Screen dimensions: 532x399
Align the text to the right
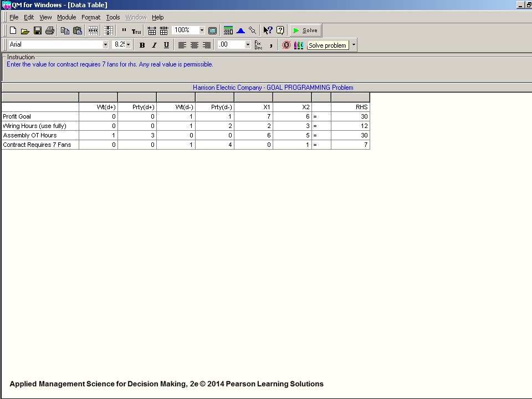point(207,45)
